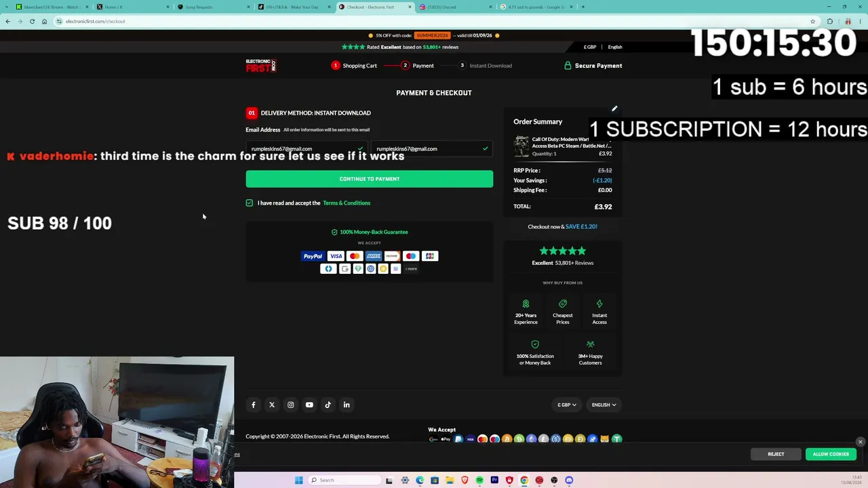Viewport: 868px width, 488px height.
Task: Click browser back arrow
Action: point(7,21)
